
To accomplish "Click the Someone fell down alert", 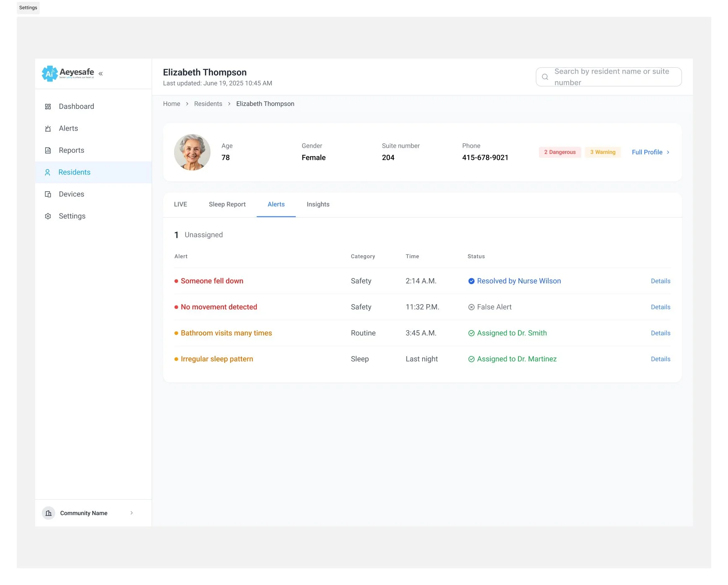I will point(212,281).
